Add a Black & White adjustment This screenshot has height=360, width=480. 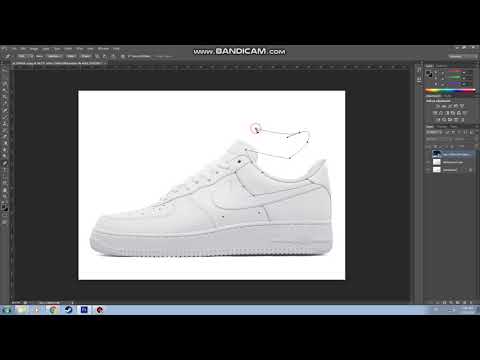[447, 113]
